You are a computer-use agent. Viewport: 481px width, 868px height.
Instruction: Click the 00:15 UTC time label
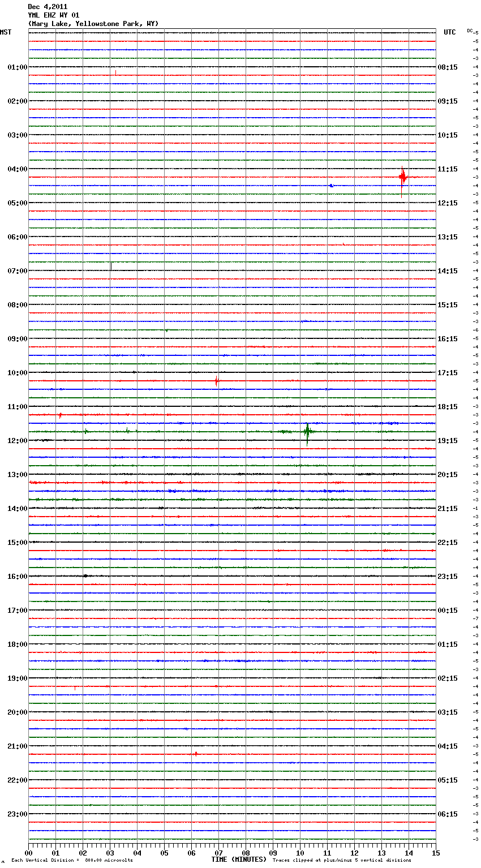[x=448, y=611]
